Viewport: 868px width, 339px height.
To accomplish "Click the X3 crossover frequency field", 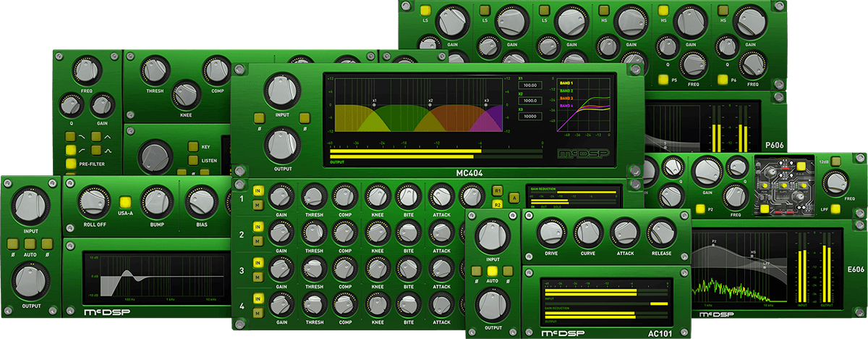I will tap(529, 117).
